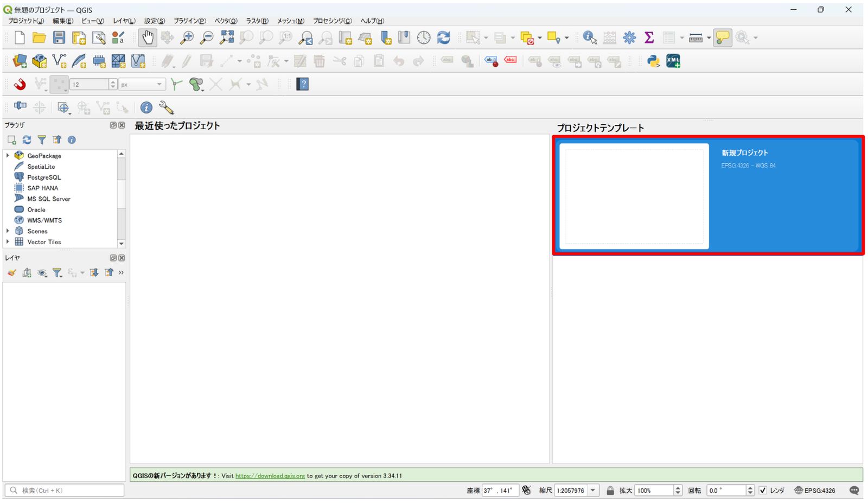Focus the 検索 locator search field

tap(65, 491)
